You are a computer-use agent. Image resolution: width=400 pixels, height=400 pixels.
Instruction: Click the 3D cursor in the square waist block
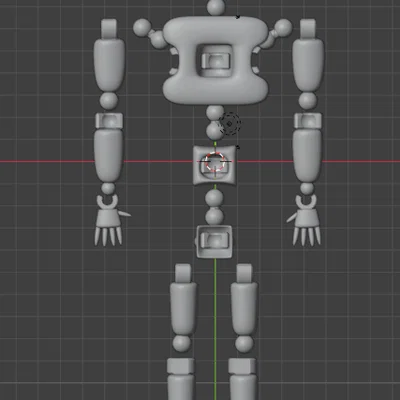click(x=215, y=162)
